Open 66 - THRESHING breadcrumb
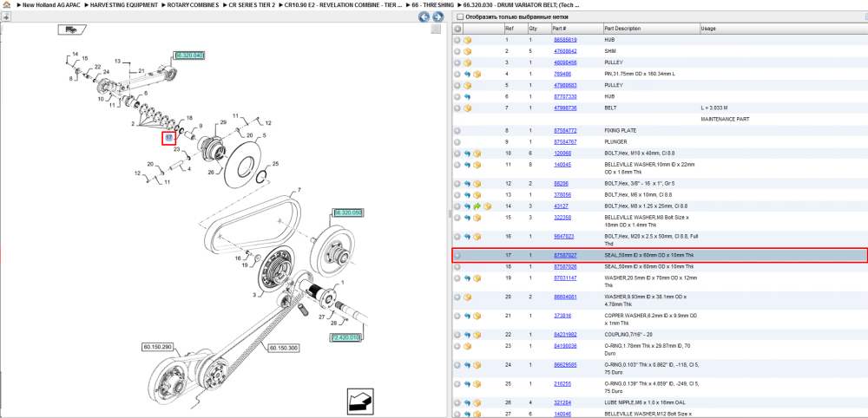The image size is (868, 418). [433, 4]
